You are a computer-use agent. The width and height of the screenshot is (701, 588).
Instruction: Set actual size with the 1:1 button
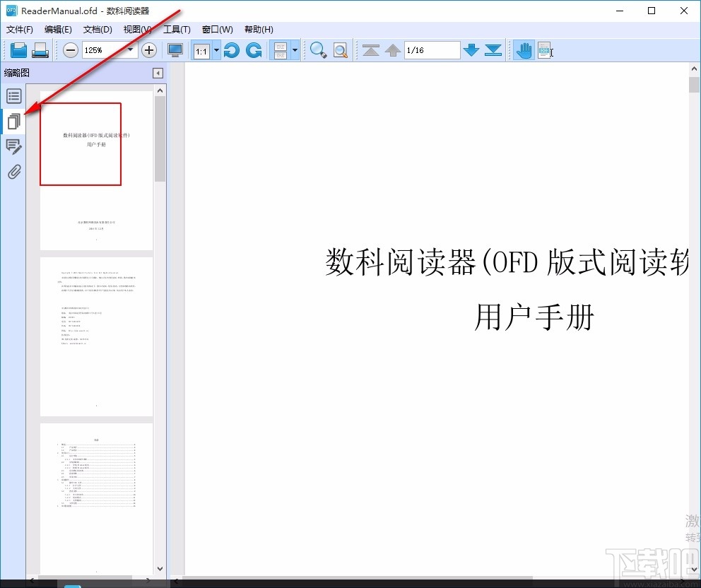tap(201, 50)
